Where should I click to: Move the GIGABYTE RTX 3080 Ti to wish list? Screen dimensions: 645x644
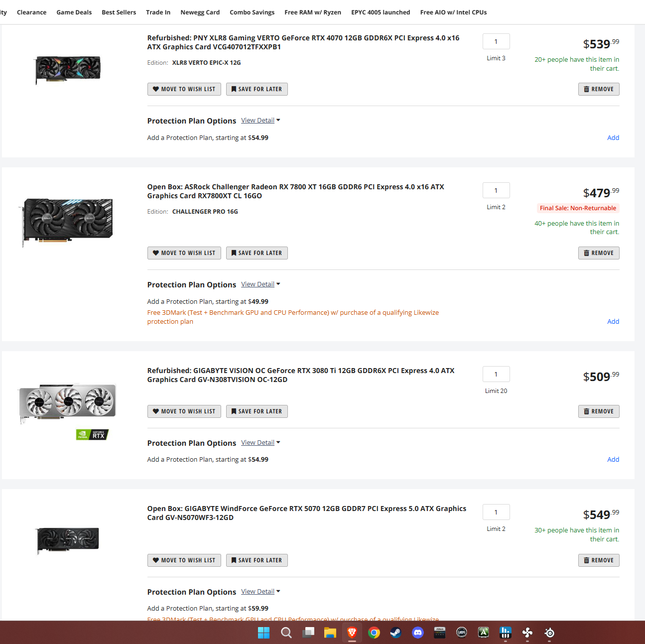[184, 411]
